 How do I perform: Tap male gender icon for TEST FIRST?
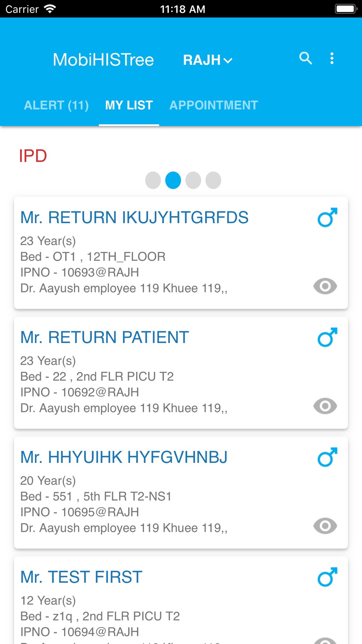point(327,577)
